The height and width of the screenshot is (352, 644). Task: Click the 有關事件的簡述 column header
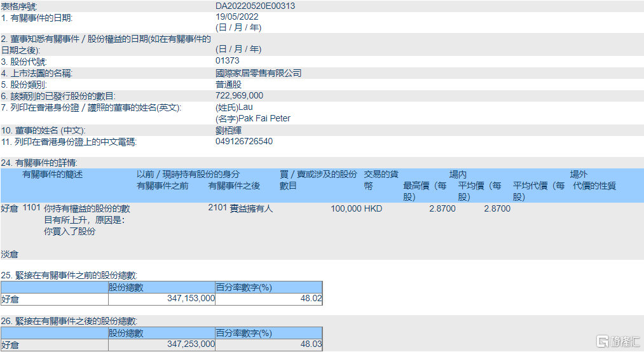(x=53, y=174)
